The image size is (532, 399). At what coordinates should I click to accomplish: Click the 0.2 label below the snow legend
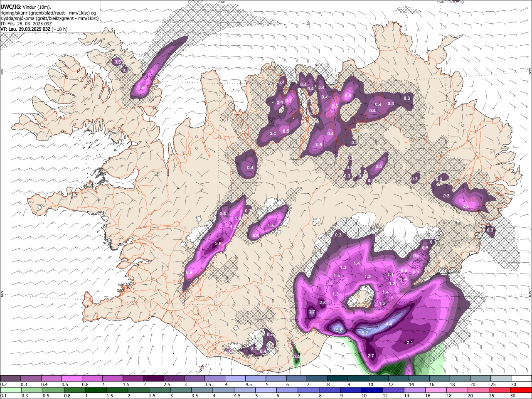point(4,384)
